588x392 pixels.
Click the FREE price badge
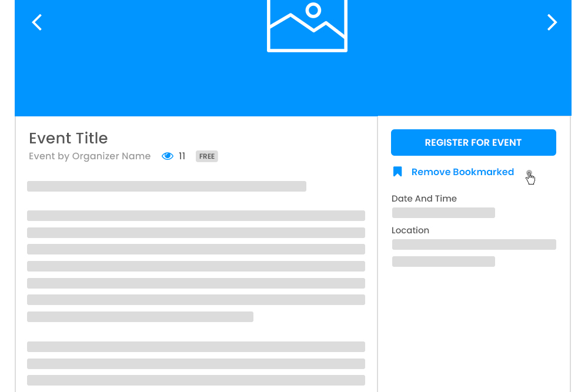tap(207, 156)
